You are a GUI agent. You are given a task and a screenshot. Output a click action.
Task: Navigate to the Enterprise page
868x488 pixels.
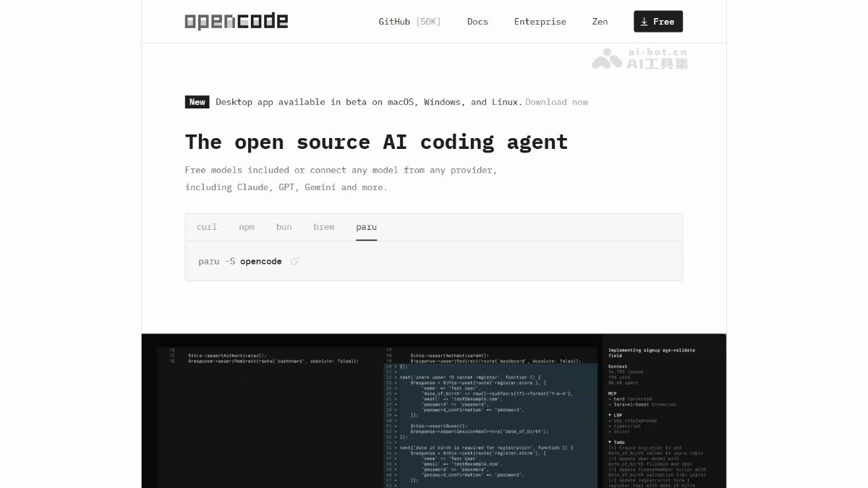540,22
